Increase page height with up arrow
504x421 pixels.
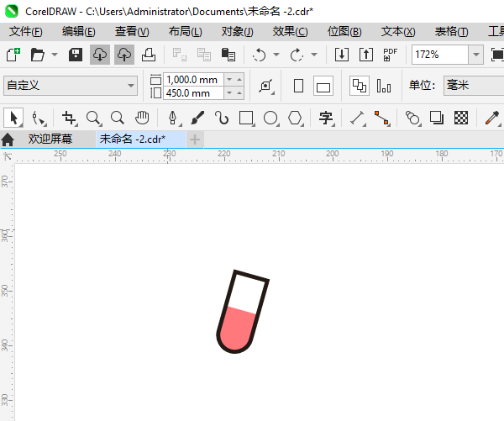pos(239,93)
